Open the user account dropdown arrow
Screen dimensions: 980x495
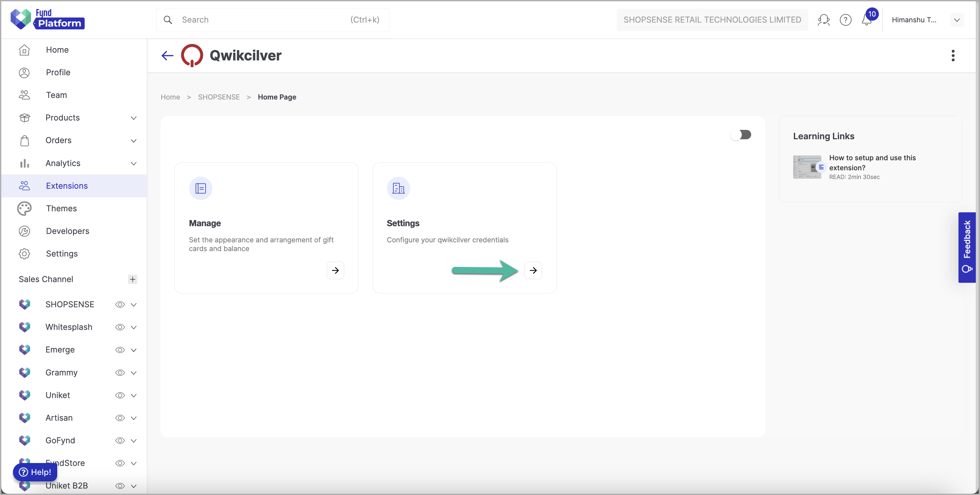956,20
